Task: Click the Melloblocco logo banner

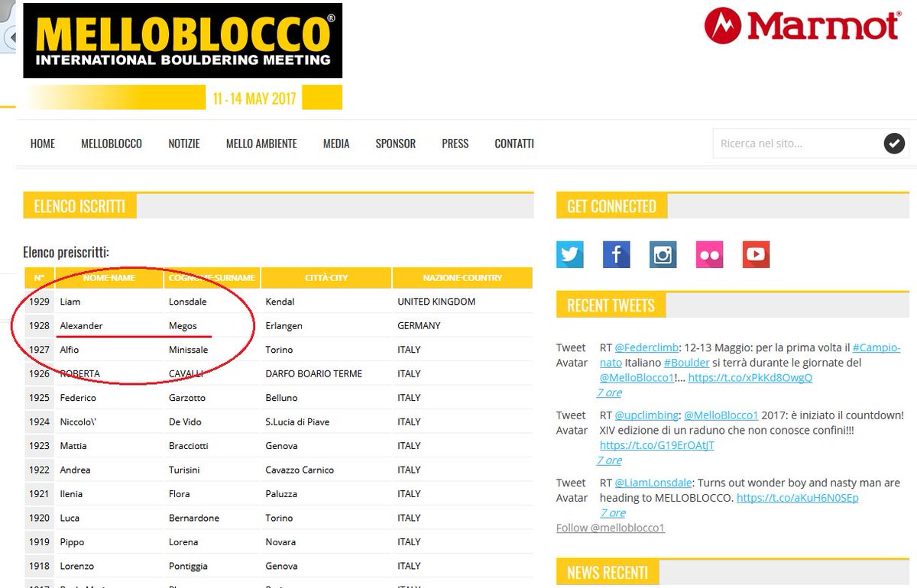Action: (x=183, y=40)
